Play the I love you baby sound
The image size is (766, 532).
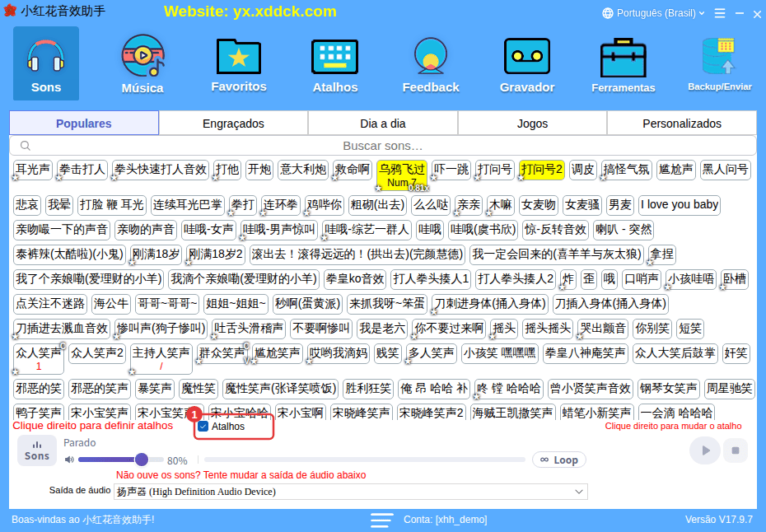point(679,204)
